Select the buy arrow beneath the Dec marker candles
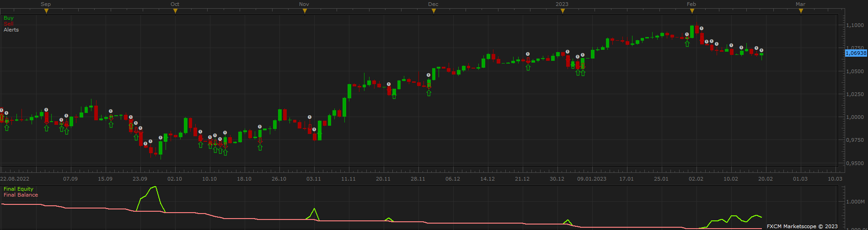Screen dimensions: 868x230 coord(429,93)
